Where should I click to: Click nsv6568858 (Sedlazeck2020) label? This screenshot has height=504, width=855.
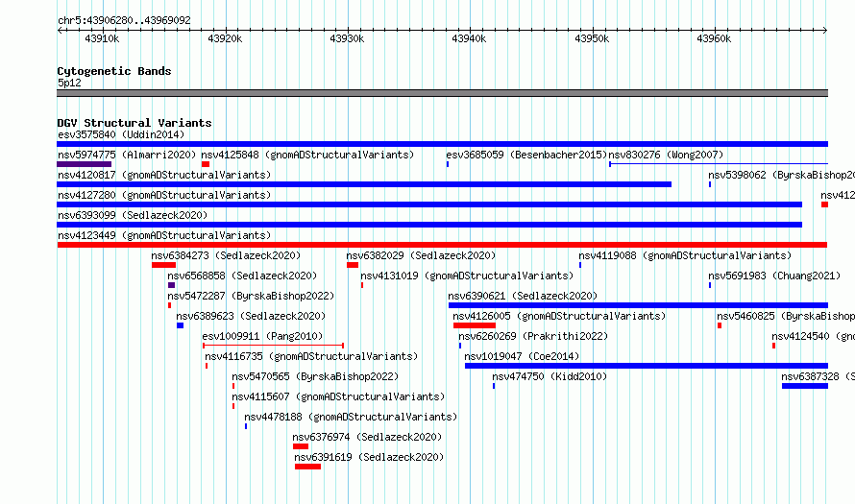(x=242, y=276)
